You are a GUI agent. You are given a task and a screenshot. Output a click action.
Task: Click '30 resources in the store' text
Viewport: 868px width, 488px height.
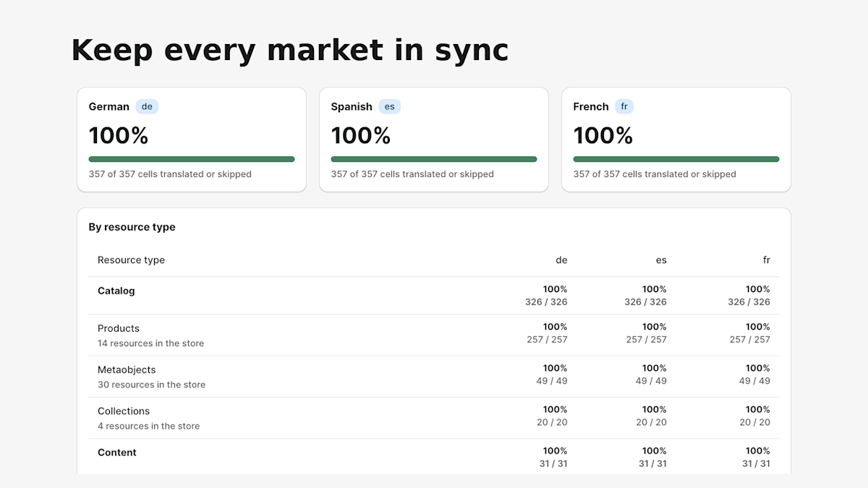[x=151, y=385]
